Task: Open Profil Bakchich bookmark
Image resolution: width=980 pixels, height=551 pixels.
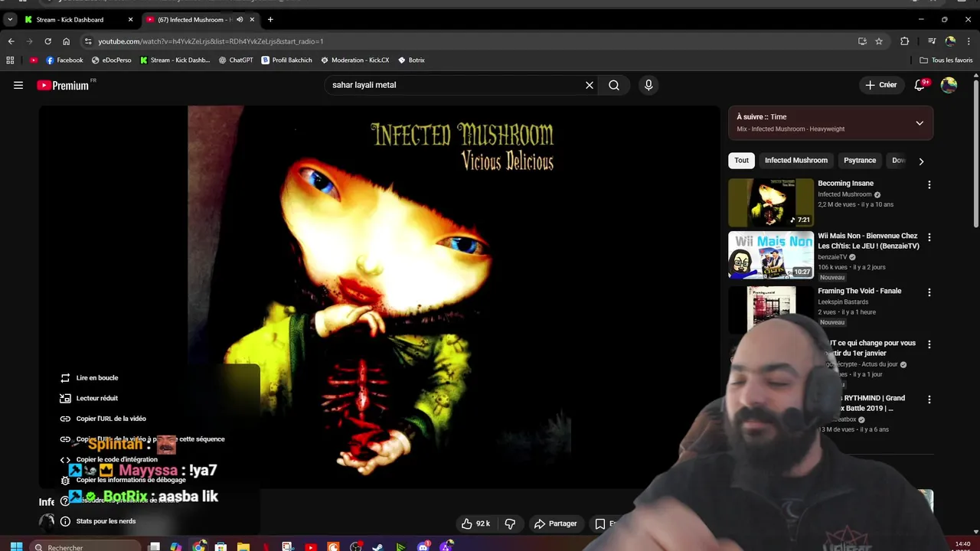Action: click(x=286, y=60)
